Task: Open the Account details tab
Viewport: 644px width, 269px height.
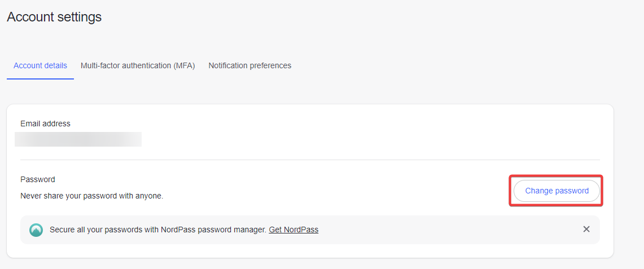Action: (40, 65)
